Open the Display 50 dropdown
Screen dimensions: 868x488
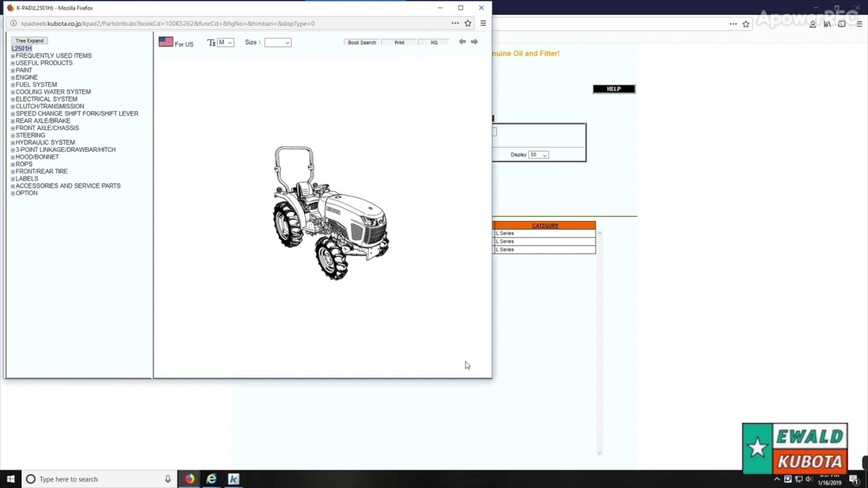pyautogui.click(x=538, y=155)
